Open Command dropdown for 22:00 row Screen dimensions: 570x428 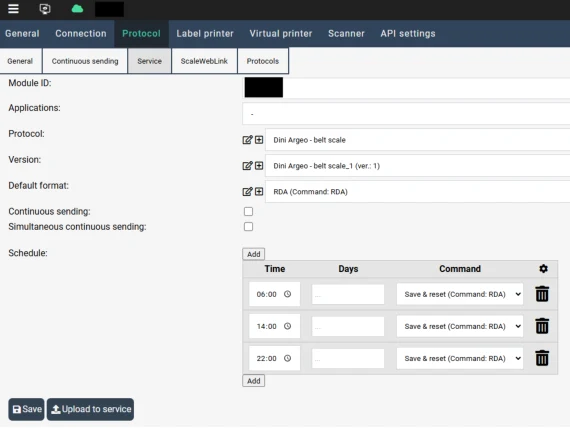point(460,359)
